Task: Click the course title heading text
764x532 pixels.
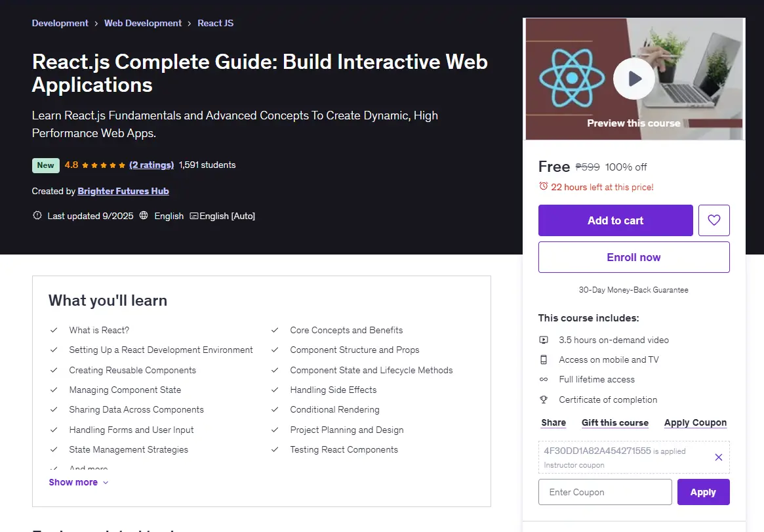Action: [260, 73]
